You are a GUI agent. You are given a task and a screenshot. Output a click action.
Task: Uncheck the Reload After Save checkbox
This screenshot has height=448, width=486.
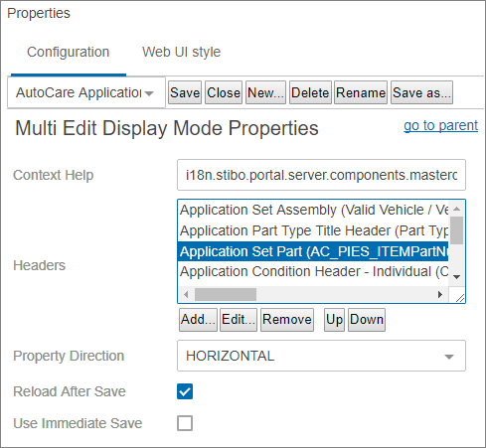coord(185,391)
